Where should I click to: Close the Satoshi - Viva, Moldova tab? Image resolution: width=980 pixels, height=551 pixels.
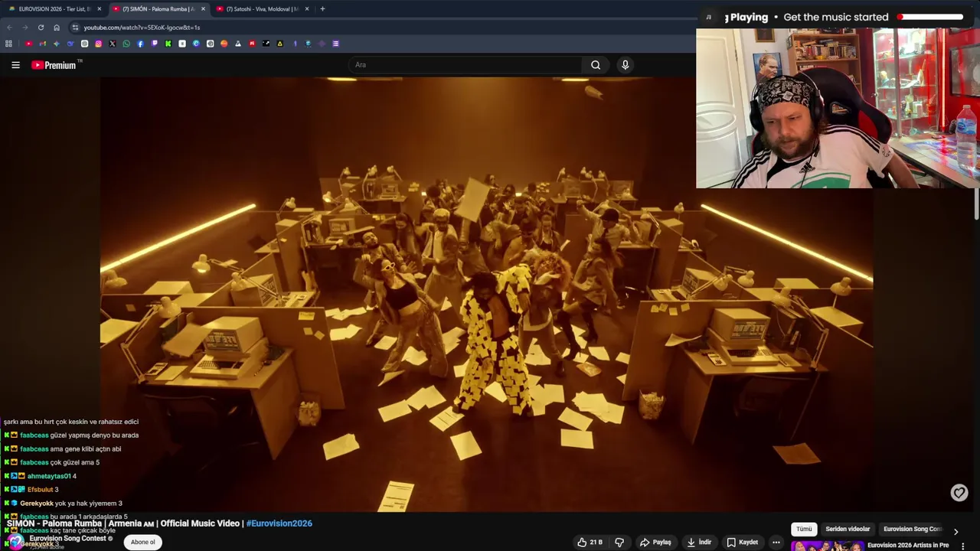pyautogui.click(x=307, y=9)
